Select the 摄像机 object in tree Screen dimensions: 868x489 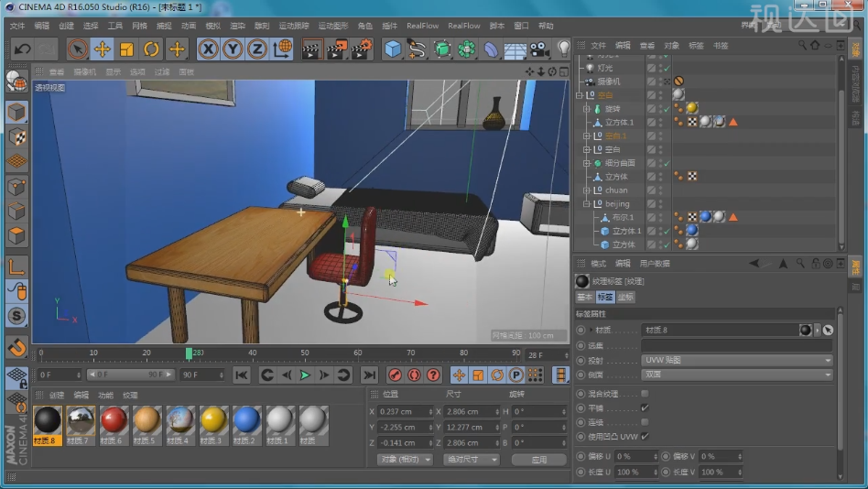click(x=608, y=81)
